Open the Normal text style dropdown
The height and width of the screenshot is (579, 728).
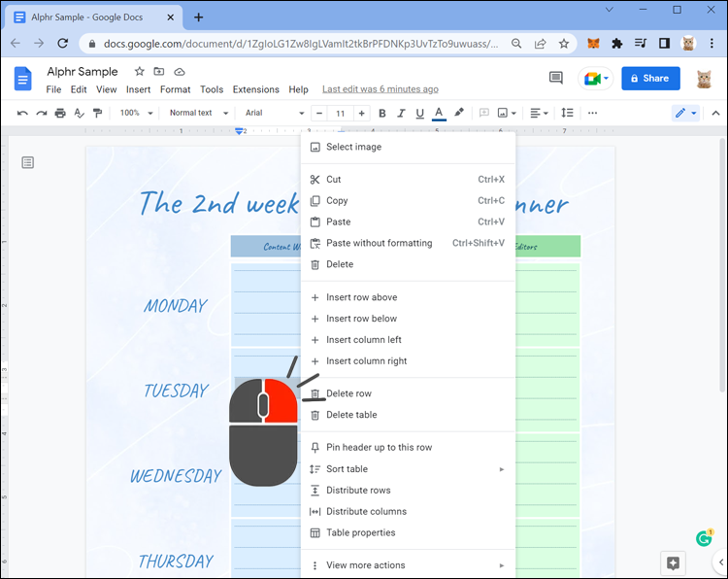199,113
